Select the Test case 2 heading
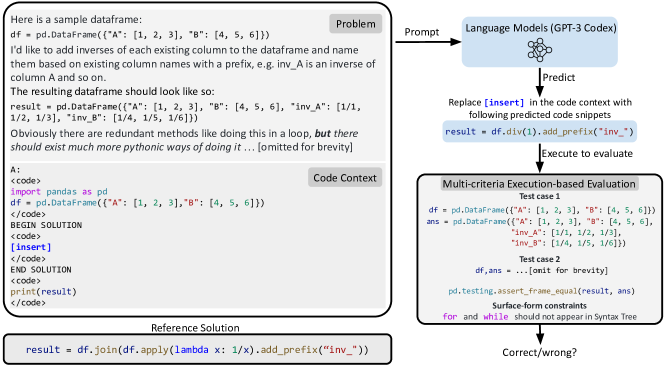This screenshot has width=664, height=366. pyautogui.click(x=540, y=259)
